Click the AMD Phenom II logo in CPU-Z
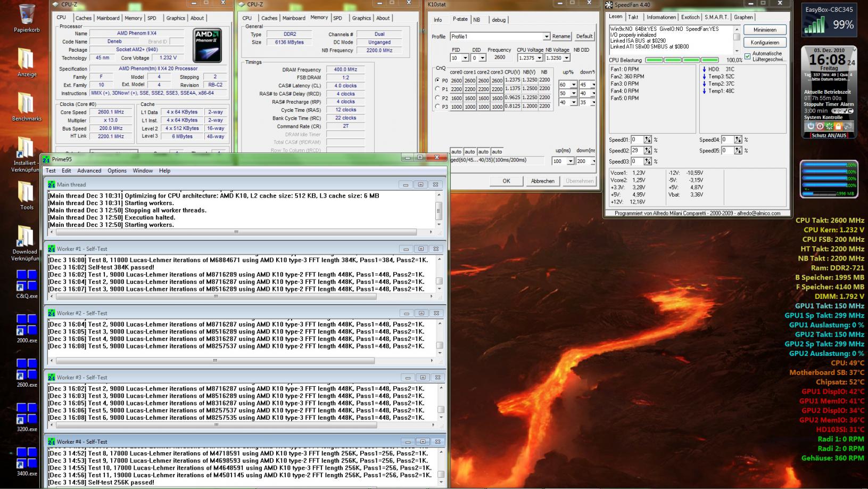The width and height of the screenshot is (868, 489). (208, 45)
